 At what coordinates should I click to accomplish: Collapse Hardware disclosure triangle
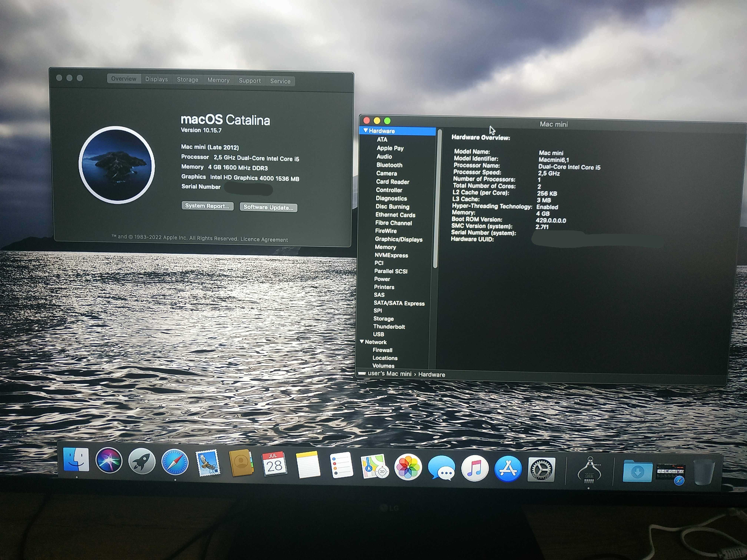[365, 130]
